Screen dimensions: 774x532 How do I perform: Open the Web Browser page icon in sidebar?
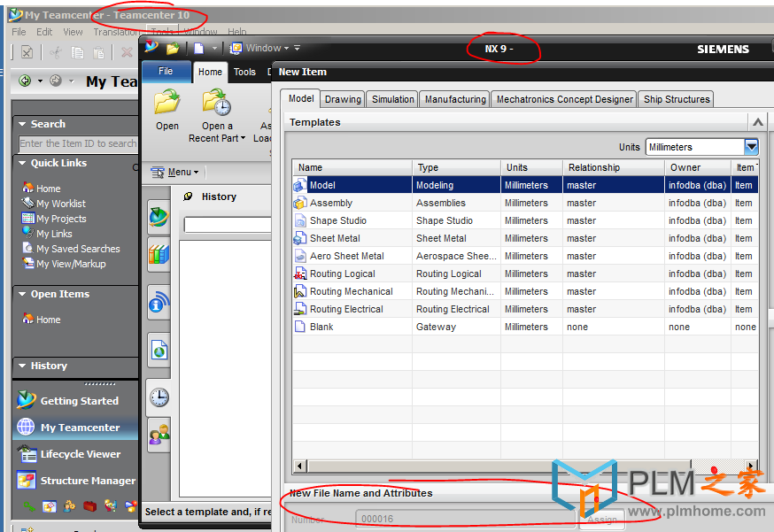[x=159, y=350]
